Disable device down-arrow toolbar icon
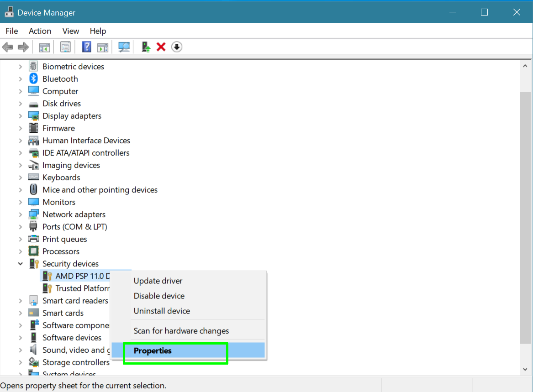This screenshot has height=392, width=533. (x=177, y=47)
